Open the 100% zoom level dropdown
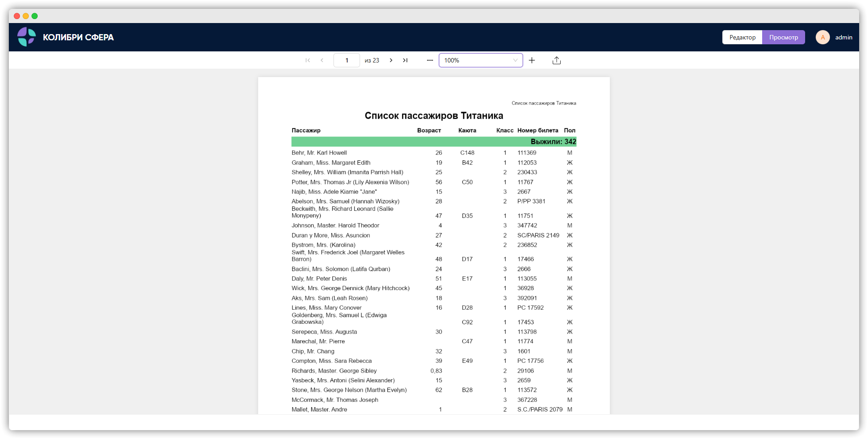868x439 pixels. tap(480, 60)
